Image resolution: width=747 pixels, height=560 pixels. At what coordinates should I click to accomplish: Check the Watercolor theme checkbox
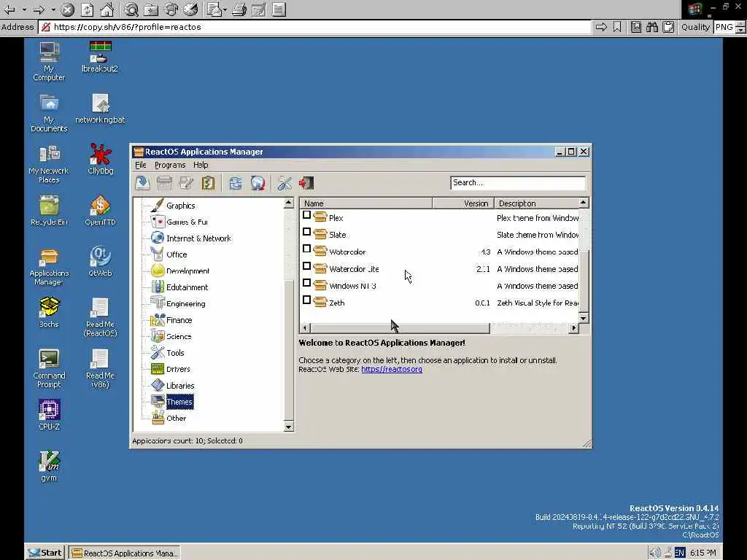pos(307,249)
